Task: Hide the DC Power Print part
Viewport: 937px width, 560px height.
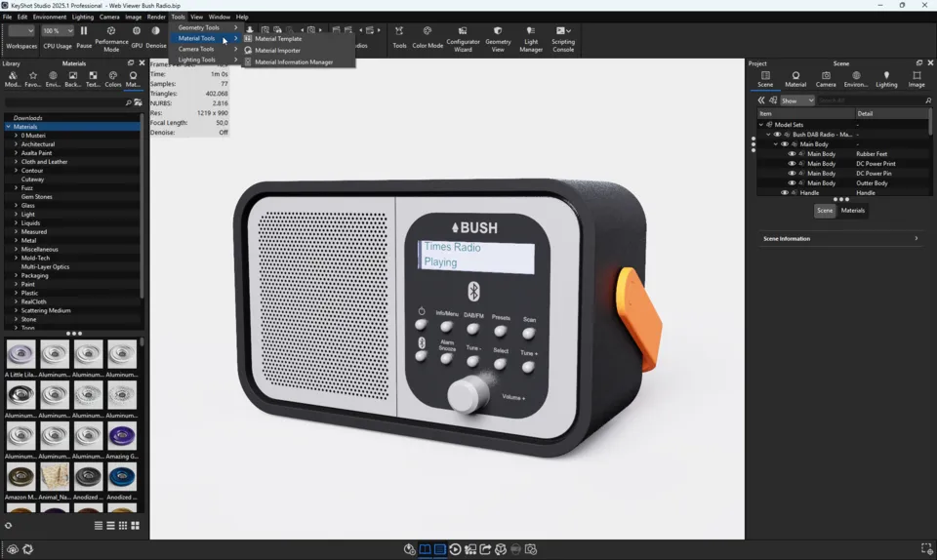Action: pyautogui.click(x=792, y=164)
